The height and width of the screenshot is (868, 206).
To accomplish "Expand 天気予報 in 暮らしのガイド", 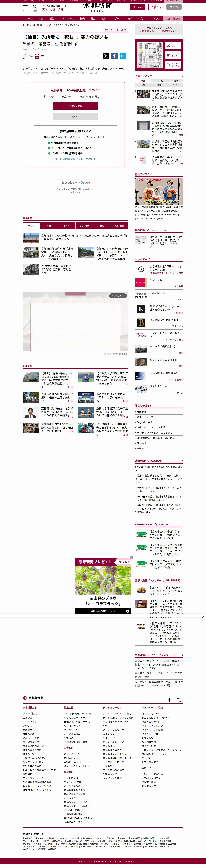I will point(159,411).
